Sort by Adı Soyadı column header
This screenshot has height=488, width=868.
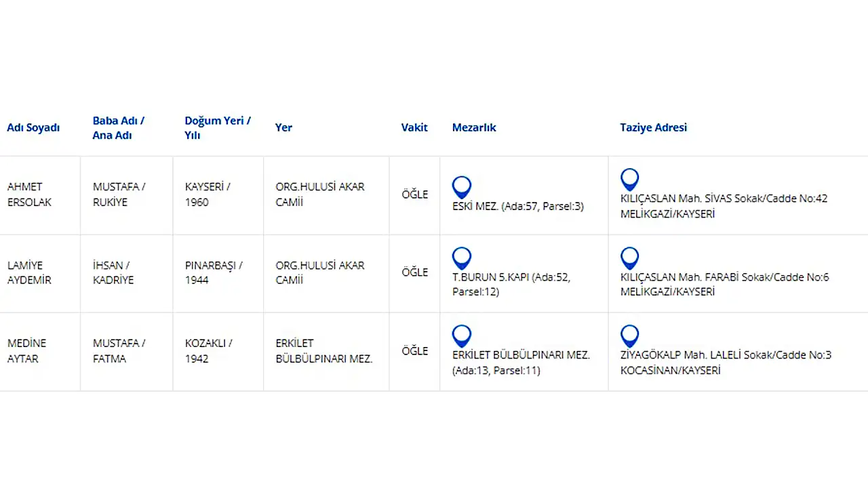click(x=33, y=127)
